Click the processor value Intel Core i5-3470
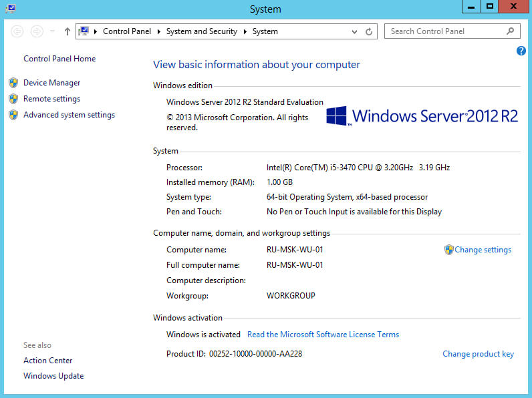 [358, 168]
